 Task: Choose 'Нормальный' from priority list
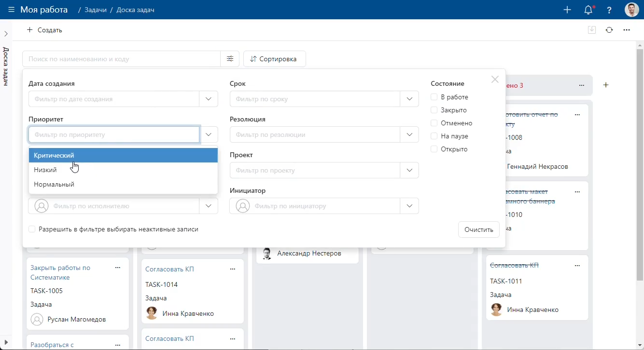click(x=54, y=184)
